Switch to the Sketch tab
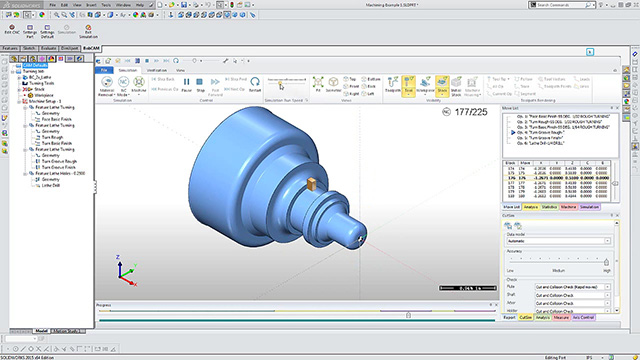The width and height of the screenshot is (640, 360). [x=29, y=48]
